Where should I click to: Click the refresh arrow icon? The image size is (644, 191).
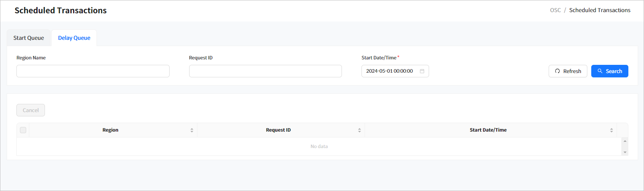(557, 71)
